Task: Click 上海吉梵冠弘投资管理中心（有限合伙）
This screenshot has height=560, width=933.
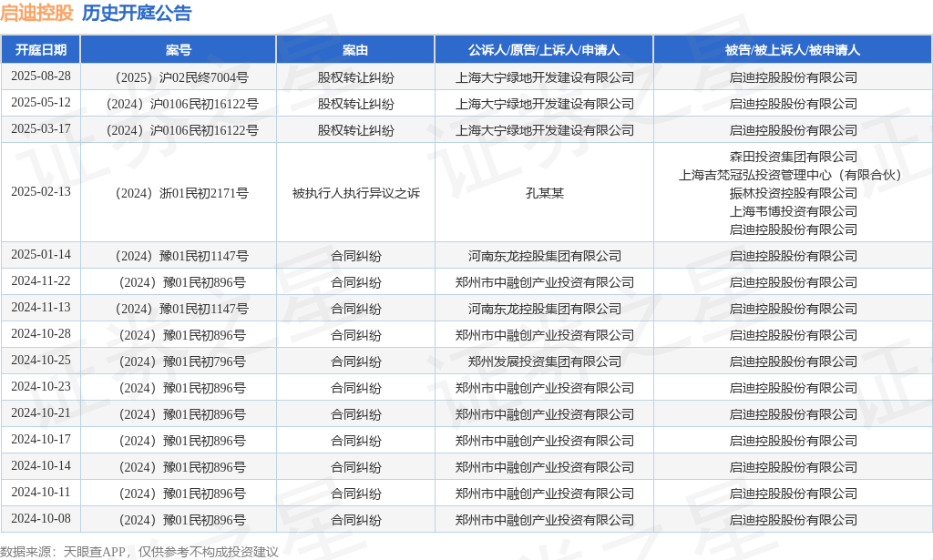Action: [x=793, y=175]
